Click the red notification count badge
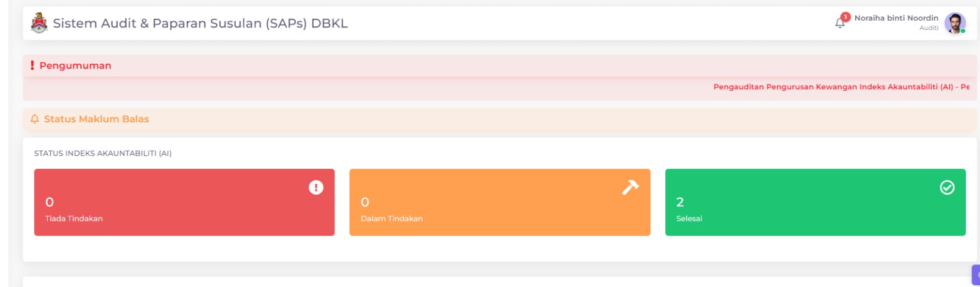The width and height of the screenshot is (980, 287). tap(846, 17)
